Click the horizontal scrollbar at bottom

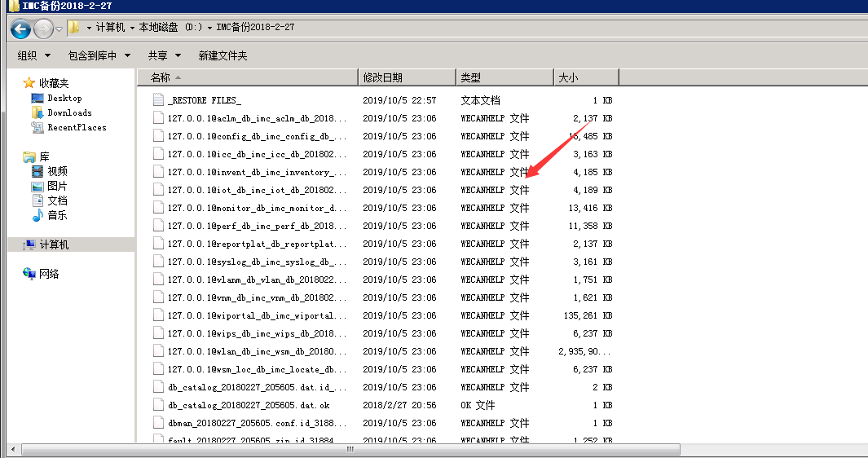pyautogui.click(x=350, y=449)
